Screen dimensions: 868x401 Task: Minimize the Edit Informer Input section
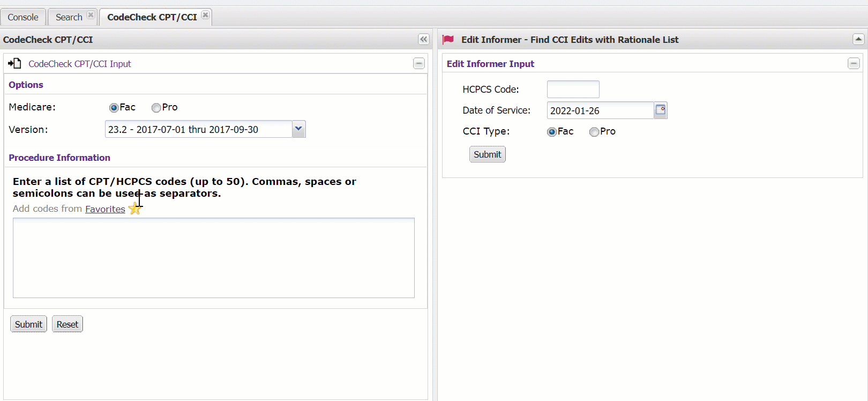[x=854, y=64]
